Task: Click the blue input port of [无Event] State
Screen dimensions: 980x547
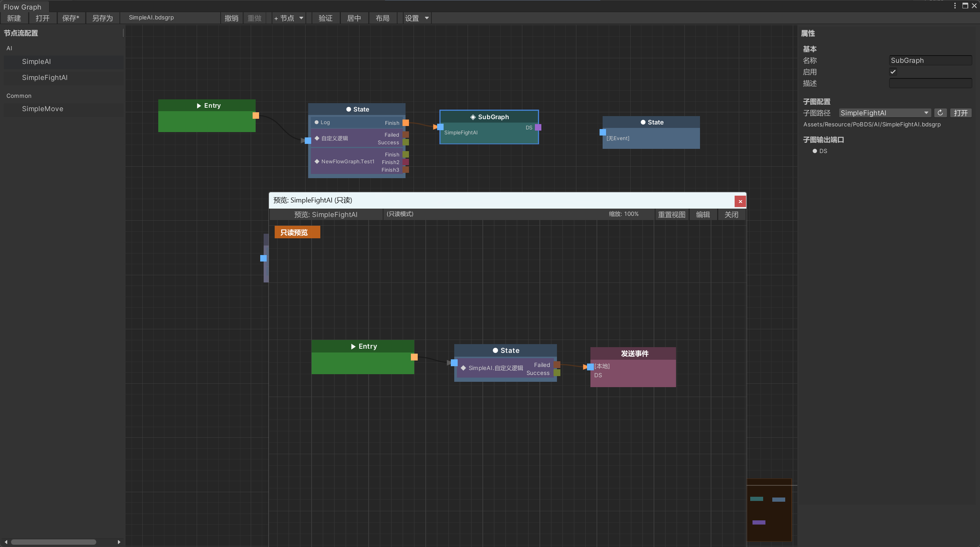Action: pyautogui.click(x=603, y=132)
